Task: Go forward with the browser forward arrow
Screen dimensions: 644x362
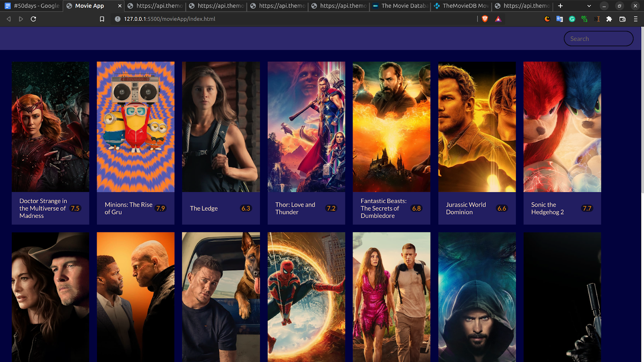Action: (21, 19)
